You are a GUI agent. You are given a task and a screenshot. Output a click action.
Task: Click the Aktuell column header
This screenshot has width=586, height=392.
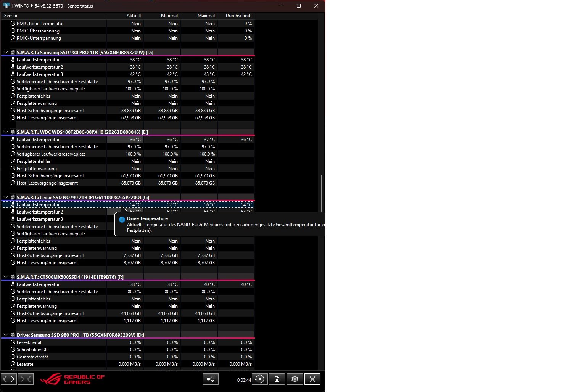[x=125, y=16]
